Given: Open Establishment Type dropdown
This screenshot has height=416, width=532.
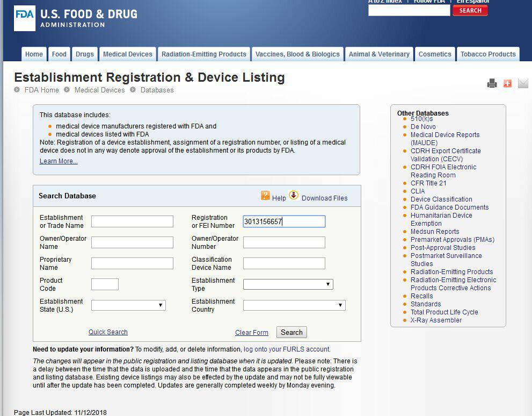Looking at the screenshot, I should point(288,284).
